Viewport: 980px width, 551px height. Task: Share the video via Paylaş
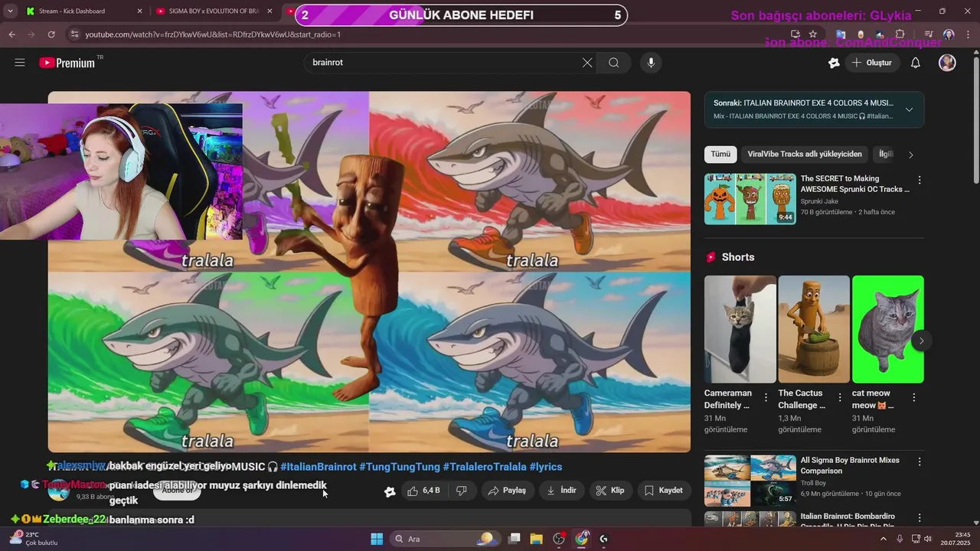coord(507,491)
